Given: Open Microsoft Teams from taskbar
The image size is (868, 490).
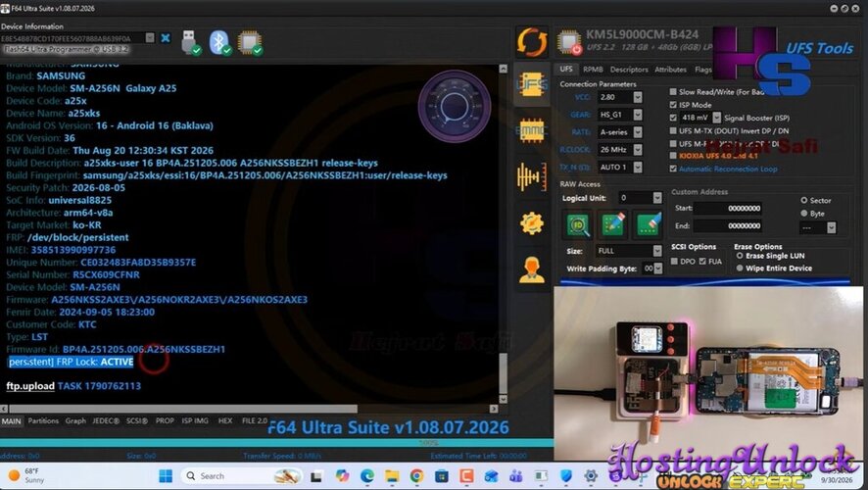Looking at the screenshot, I should (516, 475).
